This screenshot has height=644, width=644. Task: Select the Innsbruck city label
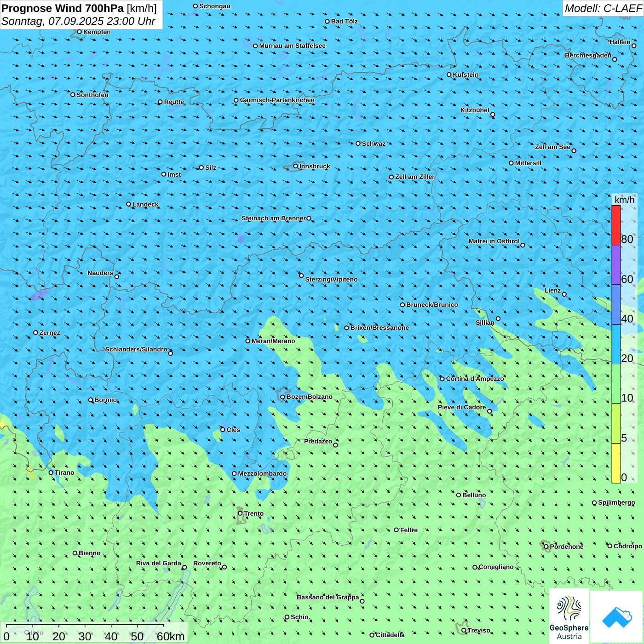tap(315, 166)
